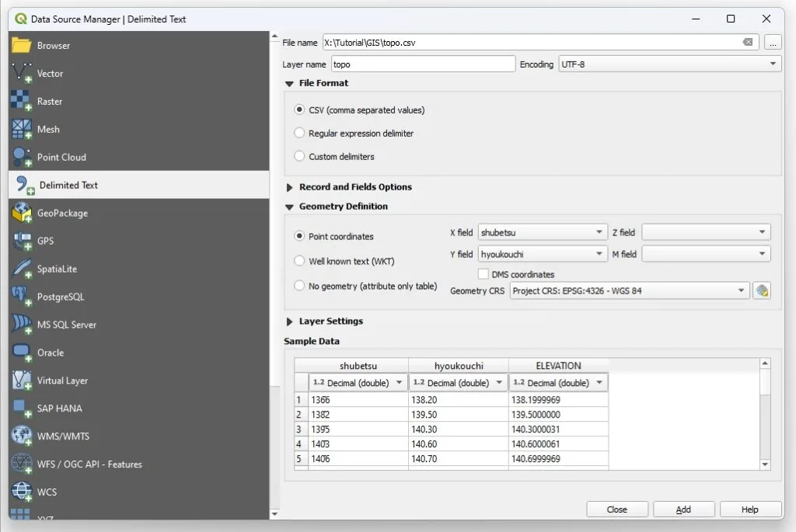
Task: Enable the DMS coordinates checkbox
Action: tap(484, 274)
